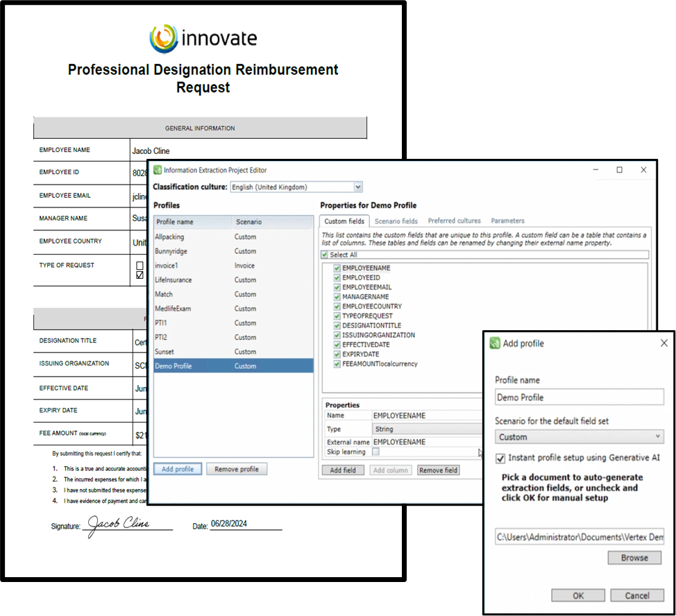Open the Preferred cultures tab
Viewport: 676px width, 616px height.
[x=454, y=221]
